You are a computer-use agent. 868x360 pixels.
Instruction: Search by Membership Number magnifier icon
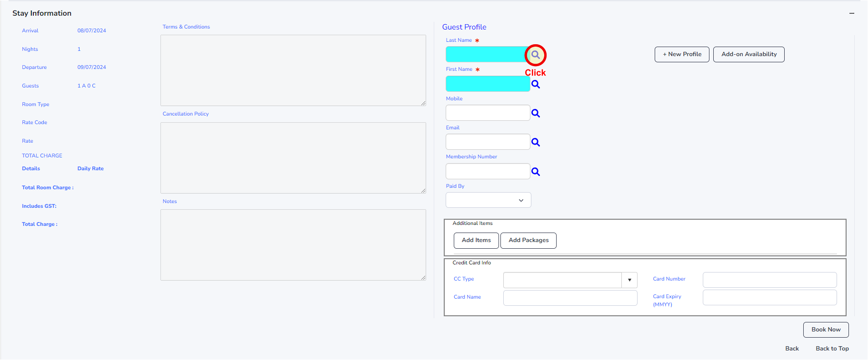(x=536, y=172)
